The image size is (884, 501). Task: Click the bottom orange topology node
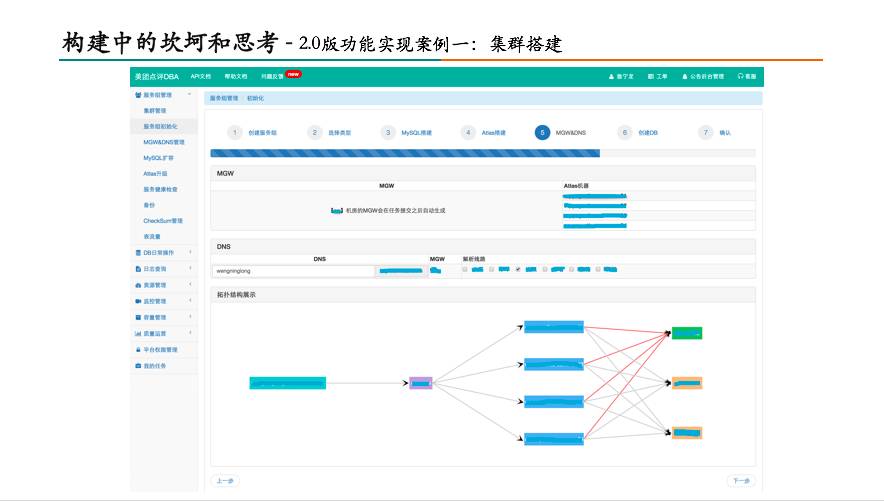[x=687, y=433]
